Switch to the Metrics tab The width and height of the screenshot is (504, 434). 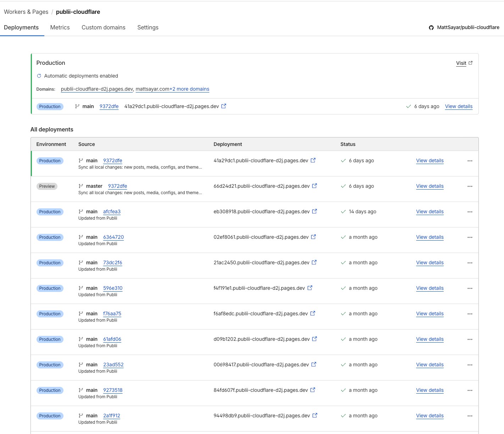coord(60,28)
